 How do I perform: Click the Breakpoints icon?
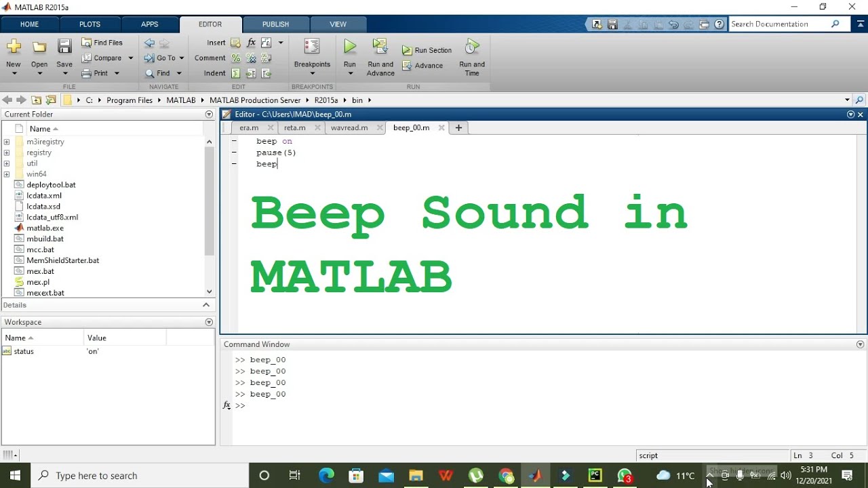click(x=312, y=47)
